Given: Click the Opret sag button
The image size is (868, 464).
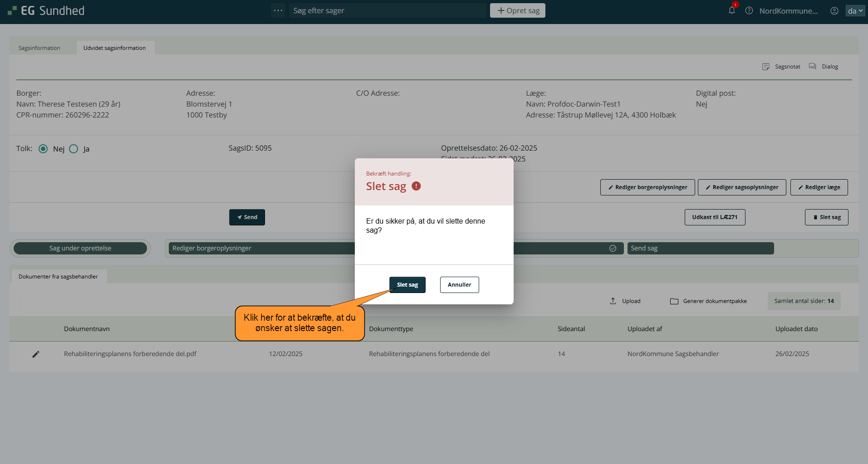Looking at the screenshot, I should 517,10.
